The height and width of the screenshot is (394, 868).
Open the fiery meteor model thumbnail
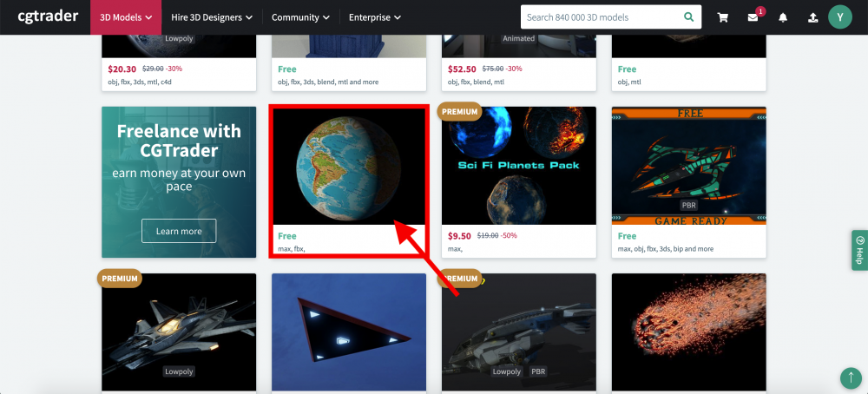pyautogui.click(x=688, y=332)
